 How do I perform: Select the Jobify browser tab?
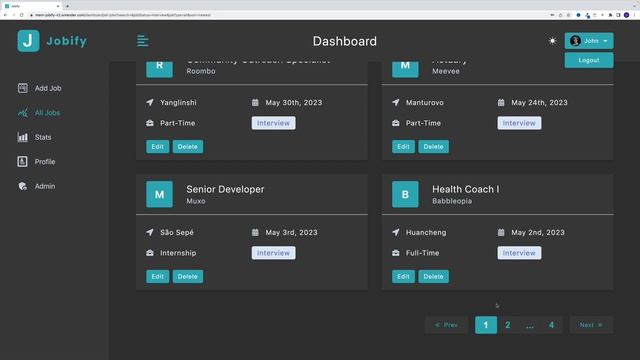(31, 6)
